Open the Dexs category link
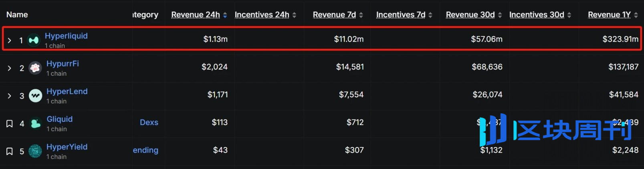This screenshot has width=644, height=169. [x=149, y=123]
